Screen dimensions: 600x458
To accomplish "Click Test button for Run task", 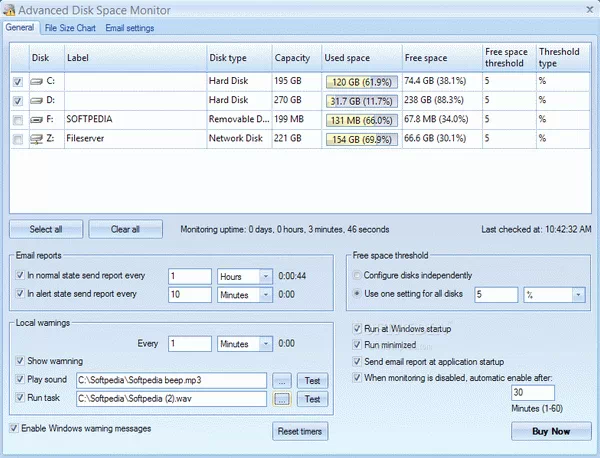I will [x=313, y=399].
